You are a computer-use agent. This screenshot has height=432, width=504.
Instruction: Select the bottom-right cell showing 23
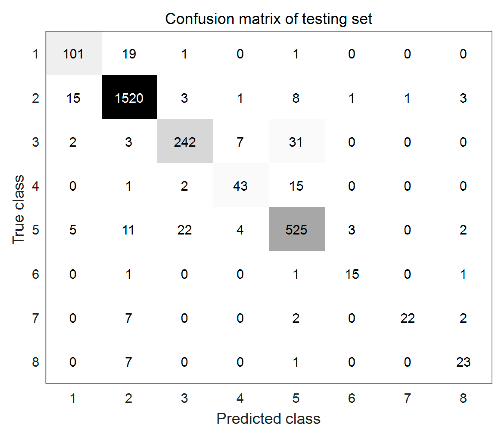tap(463, 362)
